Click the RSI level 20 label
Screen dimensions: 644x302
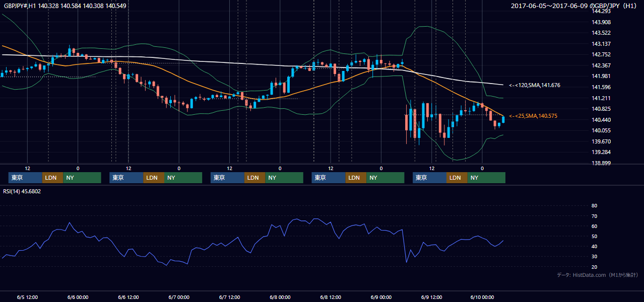coord(594,267)
